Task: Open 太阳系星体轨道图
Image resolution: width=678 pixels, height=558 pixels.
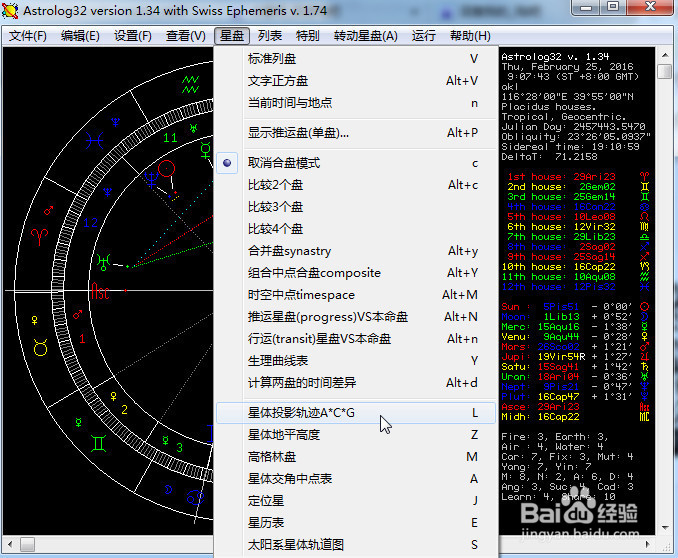Action: pyautogui.click(x=356, y=545)
